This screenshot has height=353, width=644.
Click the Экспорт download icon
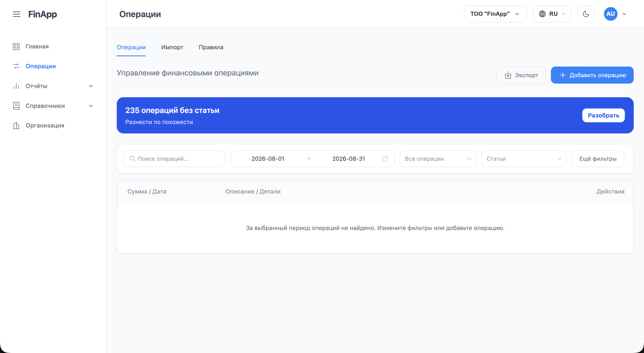508,75
